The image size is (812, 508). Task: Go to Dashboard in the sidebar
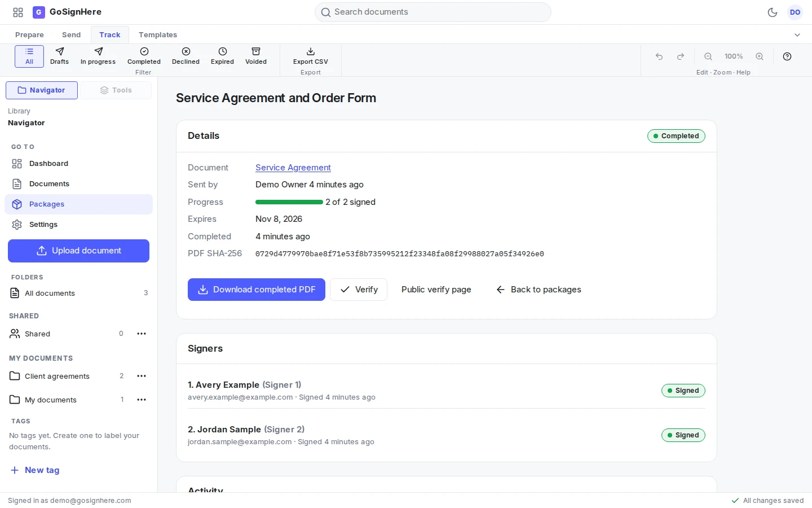pyautogui.click(x=78, y=164)
